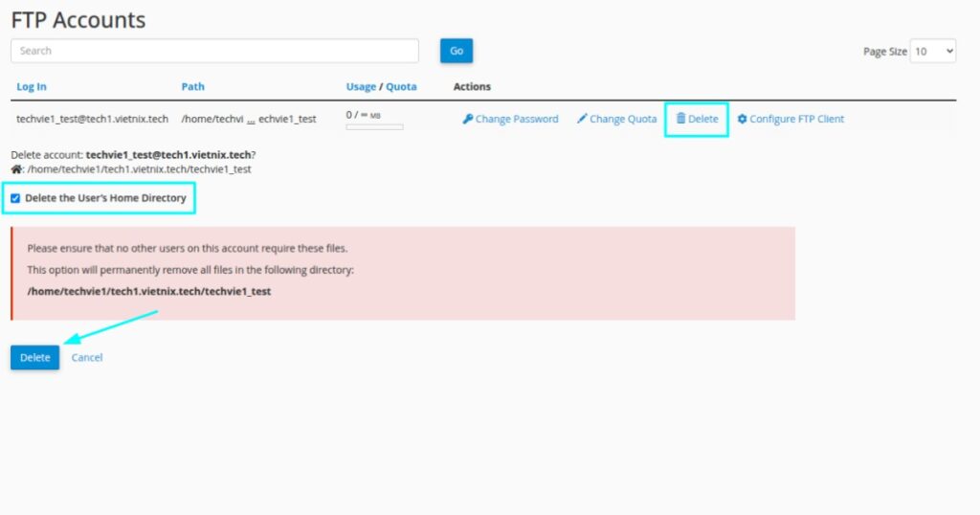
Task: Click the FTP Accounts page heading
Action: point(78,19)
